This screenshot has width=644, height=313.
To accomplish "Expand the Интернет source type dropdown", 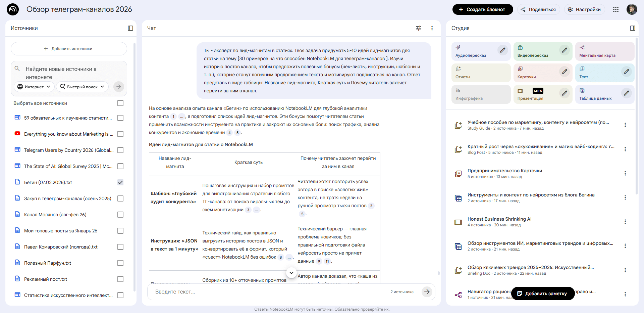I will point(34,87).
